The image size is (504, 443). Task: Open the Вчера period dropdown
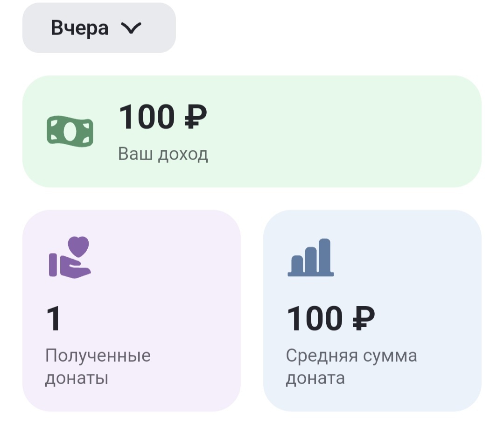[x=99, y=28]
